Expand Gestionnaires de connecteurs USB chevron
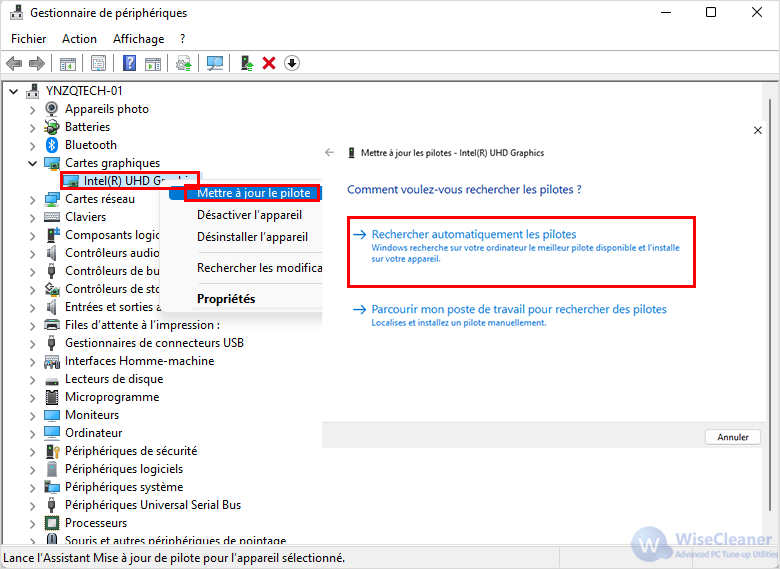Image resolution: width=780 pixels, height=569 pixels. pos(32,344)
